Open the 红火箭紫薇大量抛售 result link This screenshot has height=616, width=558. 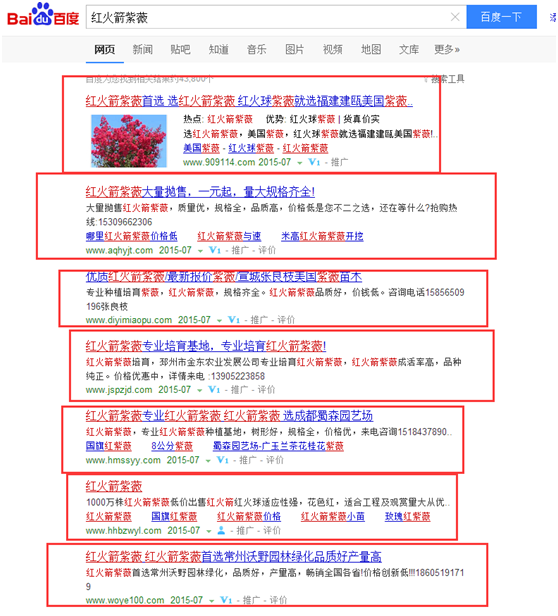[x=200, y=192]
